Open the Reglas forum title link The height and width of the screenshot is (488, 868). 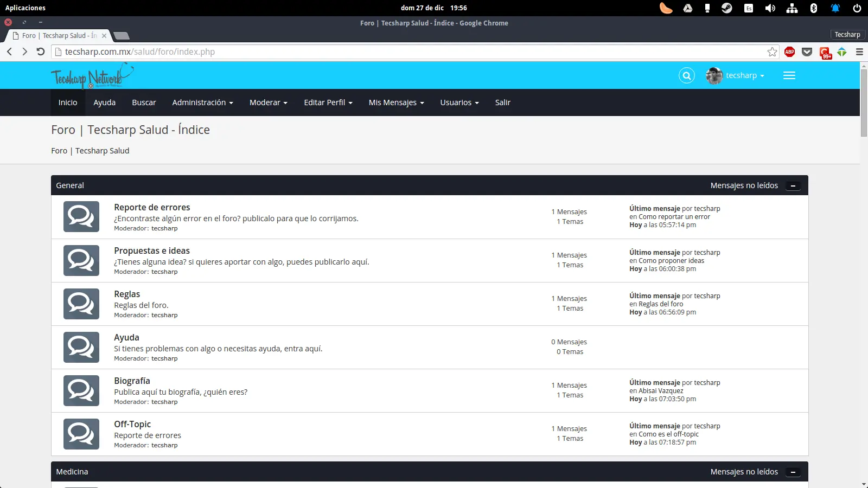click(127, 294)
